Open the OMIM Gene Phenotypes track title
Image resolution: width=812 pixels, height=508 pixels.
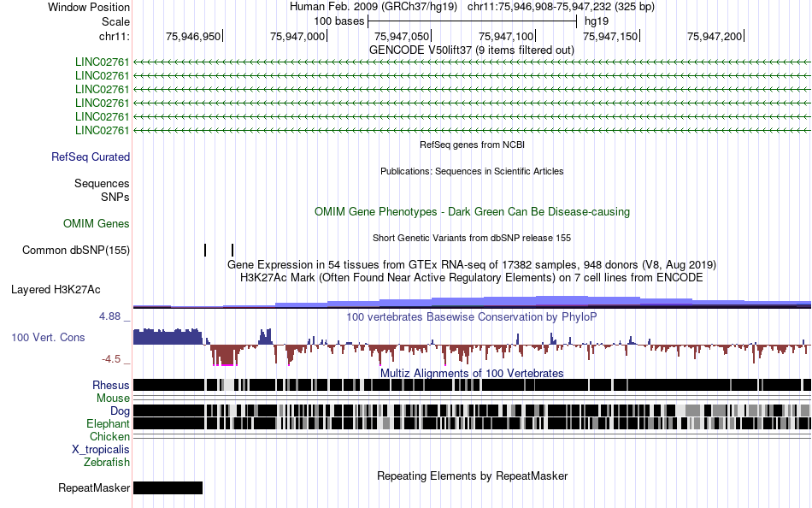click(x=472, y=211)
